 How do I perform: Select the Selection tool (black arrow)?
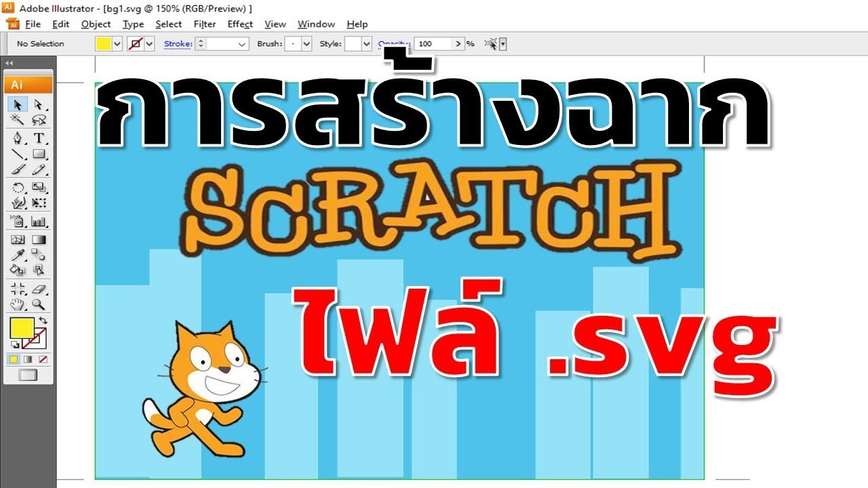18,104
